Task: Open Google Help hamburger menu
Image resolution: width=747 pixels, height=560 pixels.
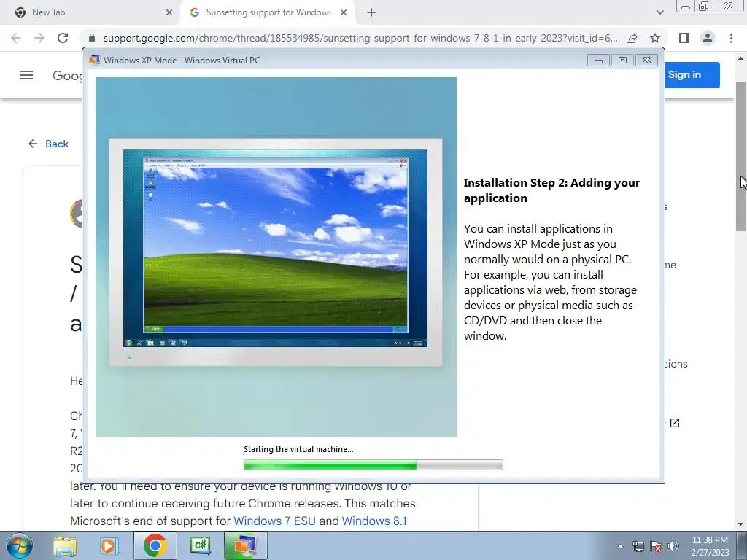Action: pos(26,75)
